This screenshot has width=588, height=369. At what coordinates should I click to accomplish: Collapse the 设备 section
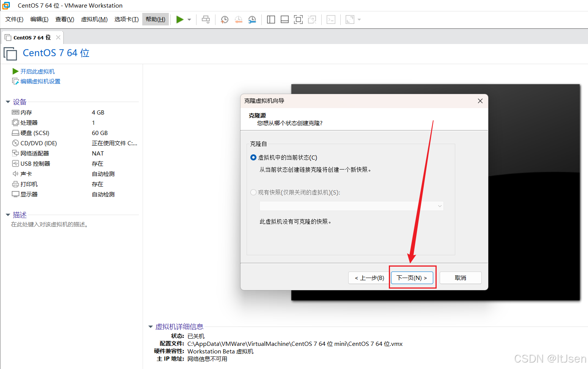click(x=8, y=102)
